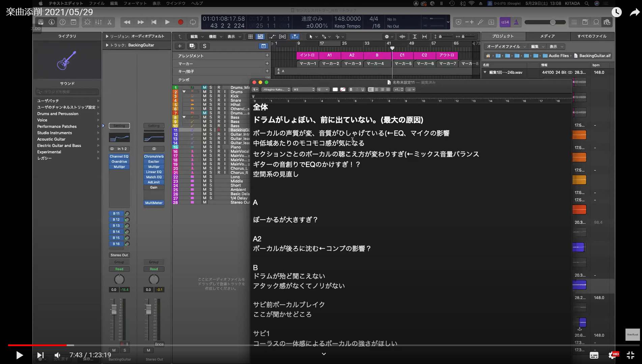
Task: Click the Stereo Out output button
Action: (119, 255)
